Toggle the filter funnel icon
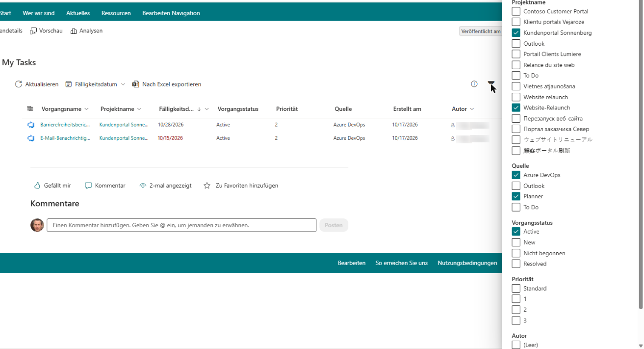Screen dimensions: 644x349 point(491,84)
